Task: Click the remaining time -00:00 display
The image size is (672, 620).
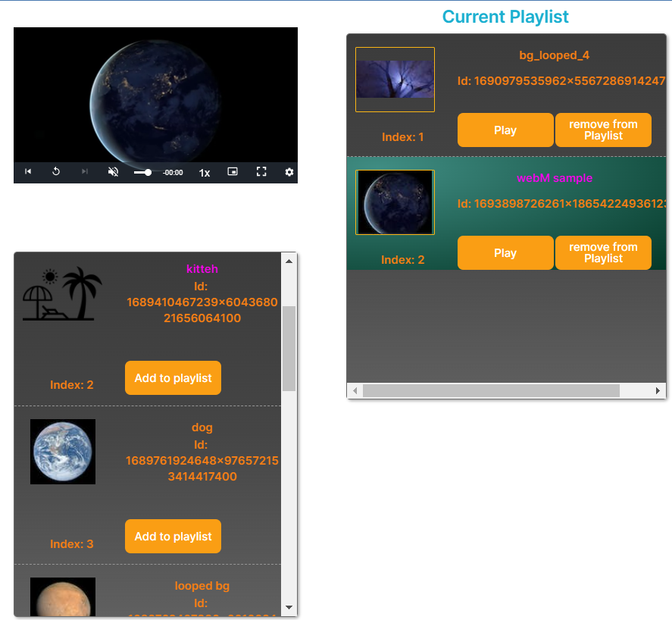Action: pyautogui.click(x=173, y=172)
